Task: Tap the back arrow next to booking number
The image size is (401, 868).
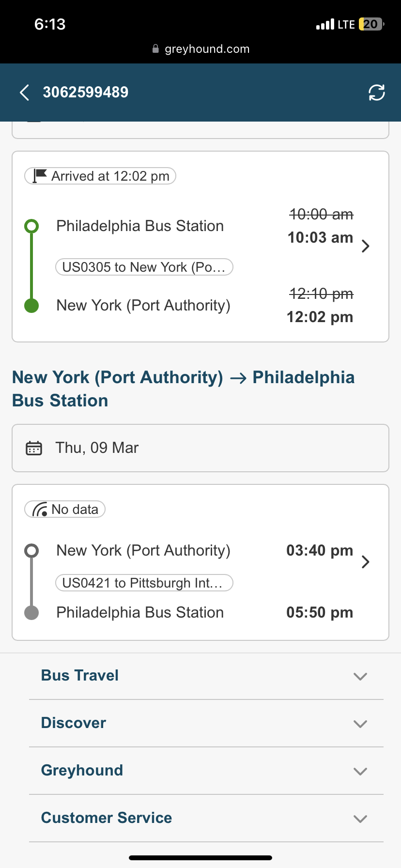Action: coord(25,92)
